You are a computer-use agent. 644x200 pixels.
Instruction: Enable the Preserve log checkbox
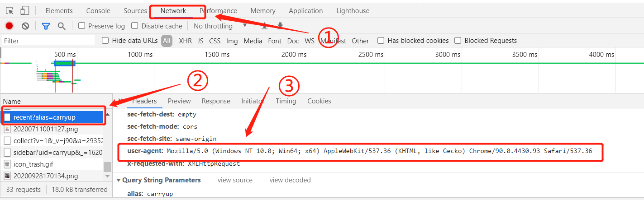[82, 26]
